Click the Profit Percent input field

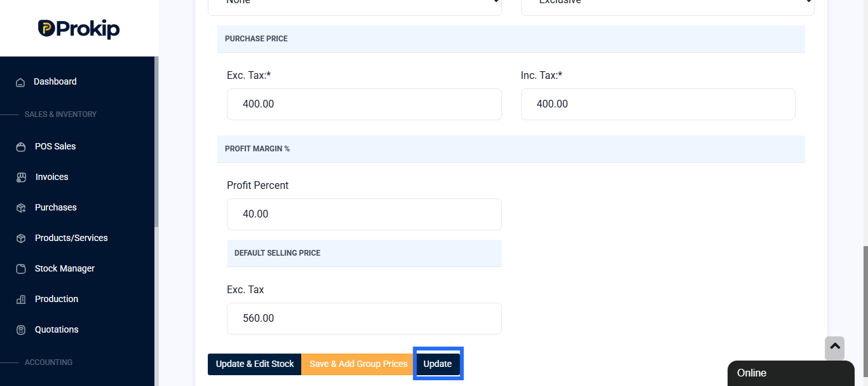[x=364, y=214]
